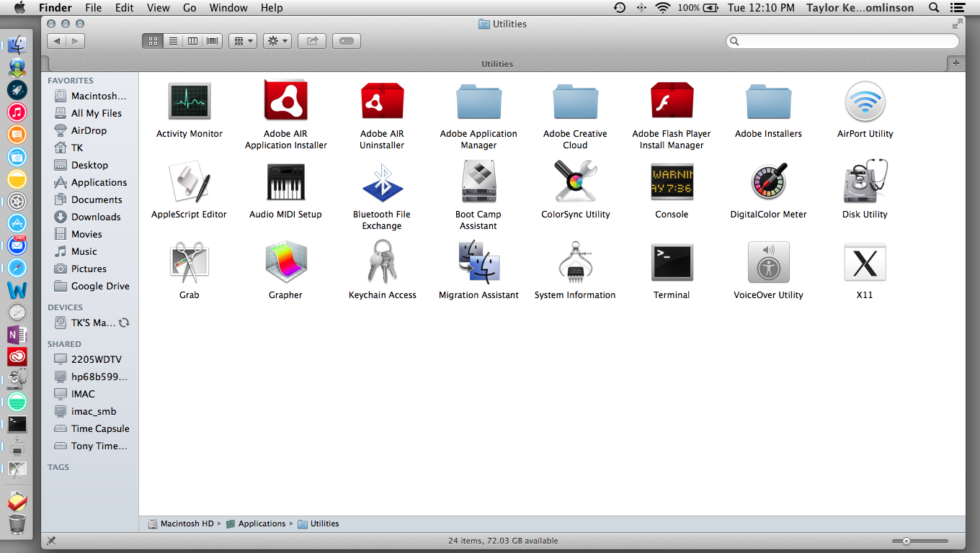This screenshot has height=553, width=980.
Task: Select the Audio MIDI Setup icon
Action: 286,182
